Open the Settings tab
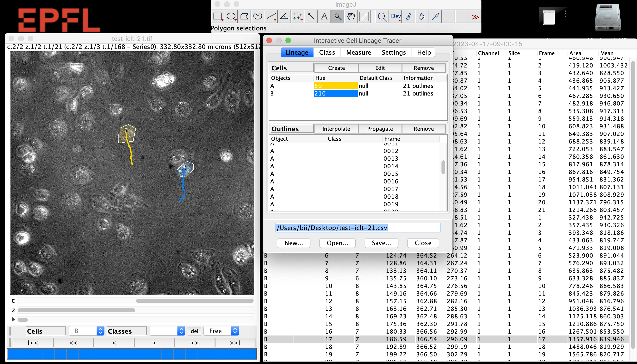637x364 pixels. pyautogui.click(x=394, y=53)
